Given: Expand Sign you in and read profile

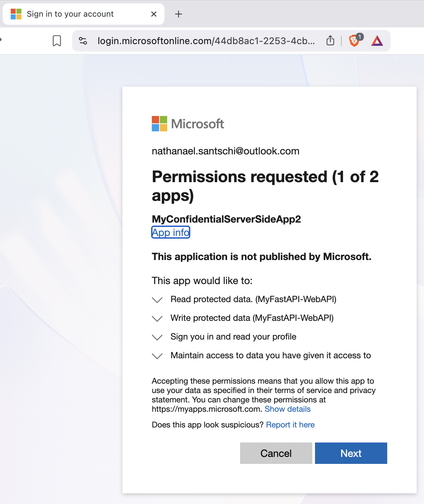Looking at the screenshot, I should click(157, 337).
